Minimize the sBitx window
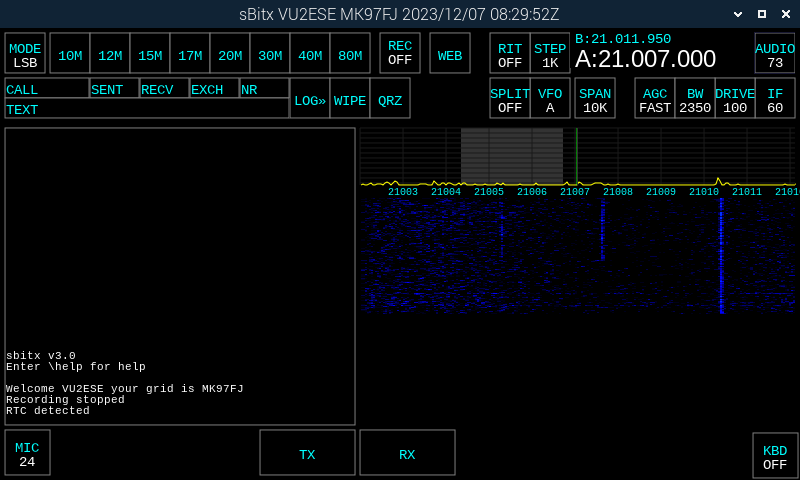800x480 pixels. click(x=738, y=14)
